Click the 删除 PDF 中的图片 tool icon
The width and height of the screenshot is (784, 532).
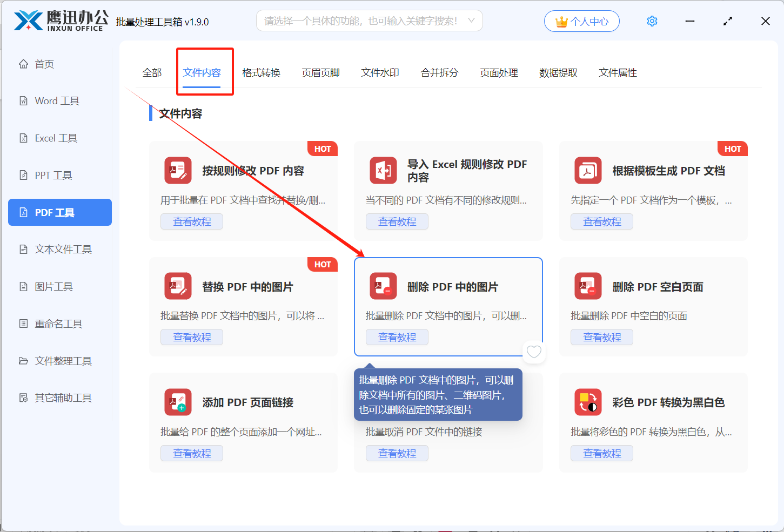(383, 286)
